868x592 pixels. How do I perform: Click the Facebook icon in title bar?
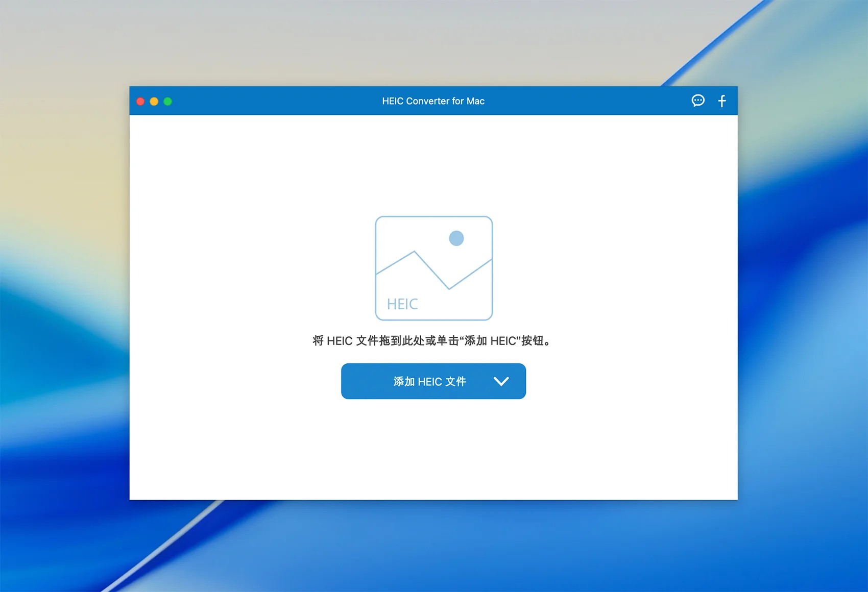pyautogui.click(x=722, y=101)
